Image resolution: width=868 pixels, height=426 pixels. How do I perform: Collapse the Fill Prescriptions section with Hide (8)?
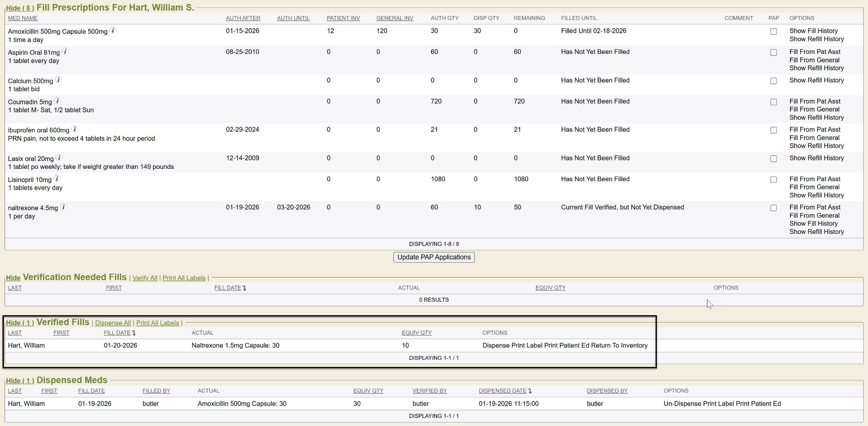19,8
